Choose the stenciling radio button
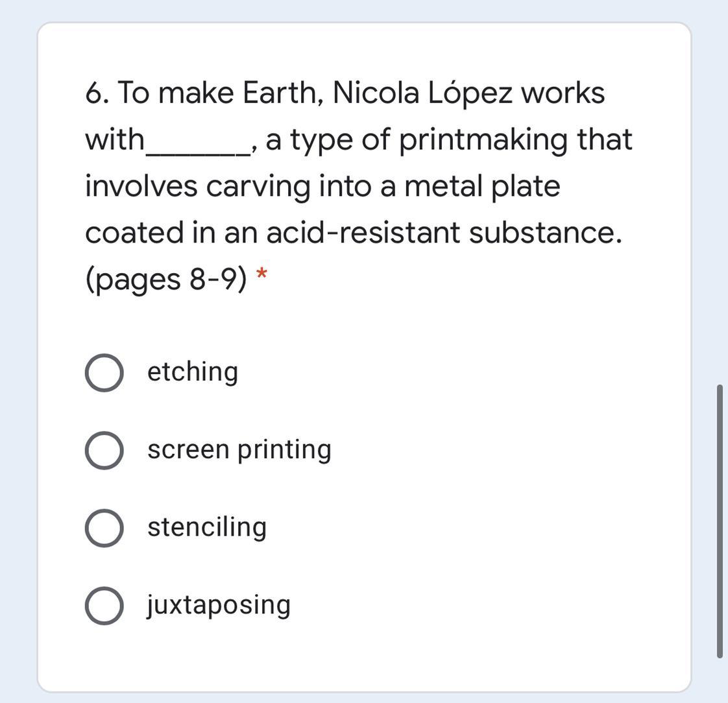The image size is (728, 703). coord(104,528)
